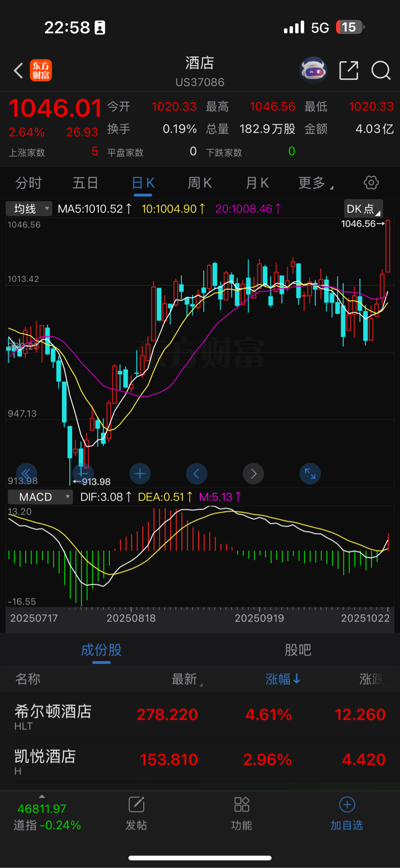Sort by 涨幅 column header
This screenshot has height=868, width=400.
283,679
